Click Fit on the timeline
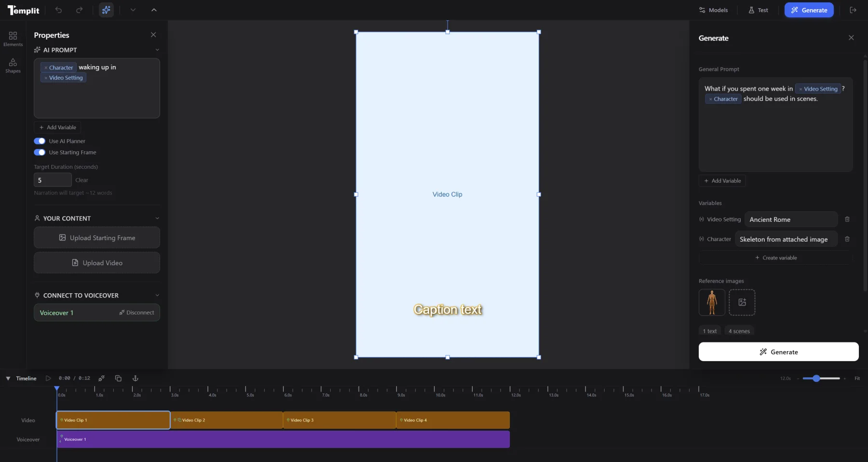The height and width of the screenshot is (462, 868). [x=857, y=379]
